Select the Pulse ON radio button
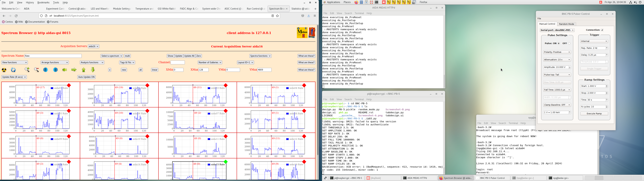 (559, 44)
